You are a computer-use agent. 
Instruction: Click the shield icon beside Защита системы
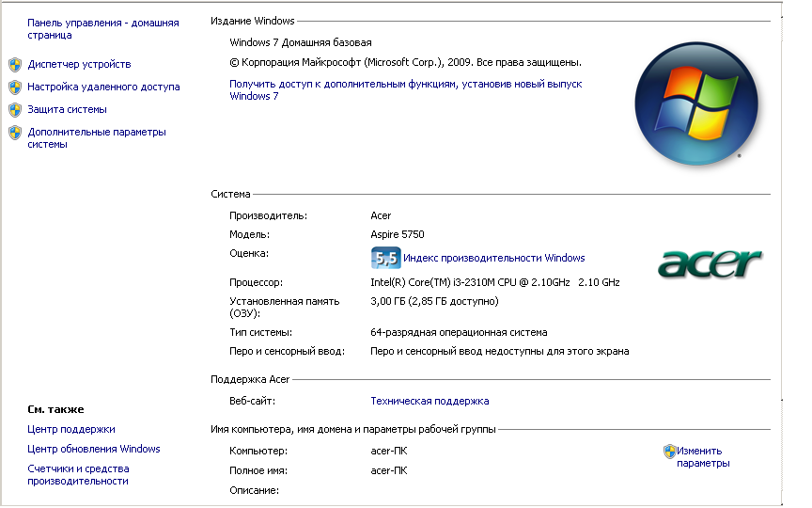(x=15, y=110)
